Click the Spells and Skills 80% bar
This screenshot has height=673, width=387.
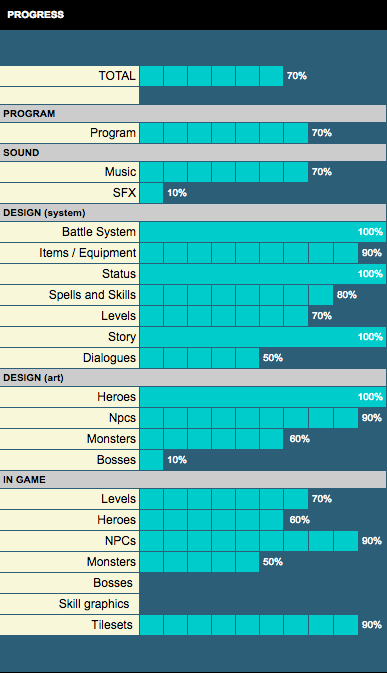coord(236,295)
